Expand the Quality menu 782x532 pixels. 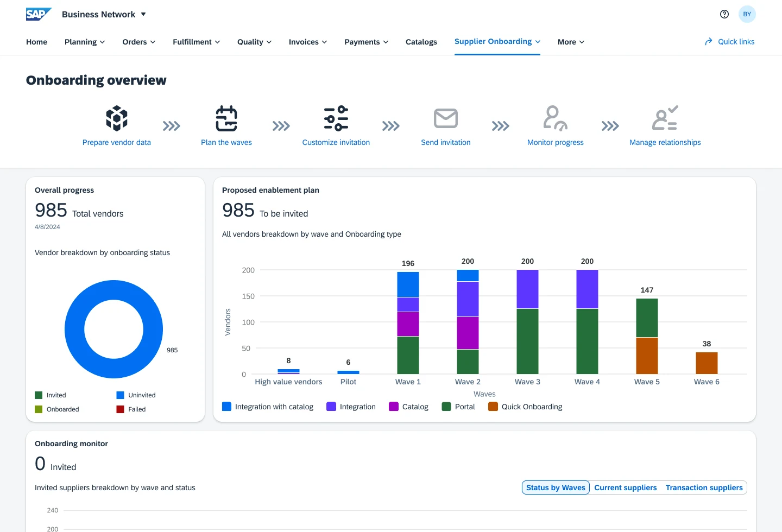255,42
